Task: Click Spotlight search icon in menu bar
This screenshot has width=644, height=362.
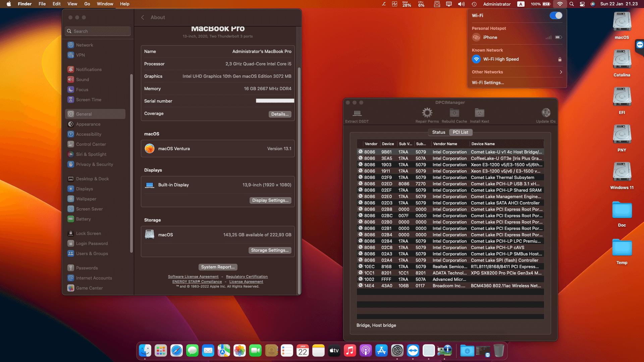Action: 572,4
